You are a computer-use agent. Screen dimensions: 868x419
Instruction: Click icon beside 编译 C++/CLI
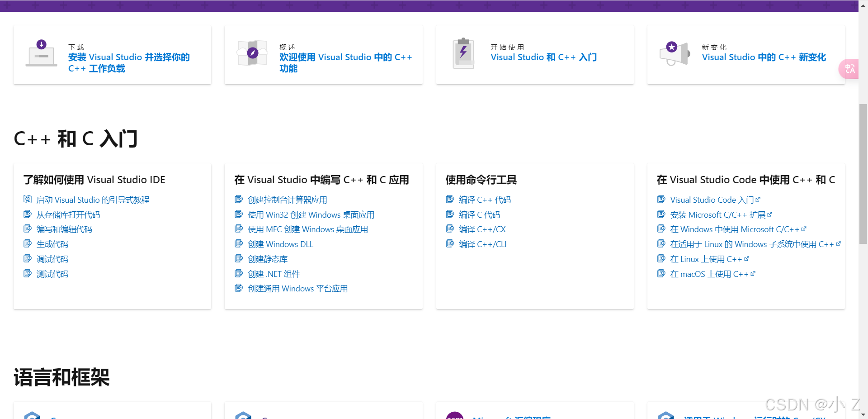450,243
